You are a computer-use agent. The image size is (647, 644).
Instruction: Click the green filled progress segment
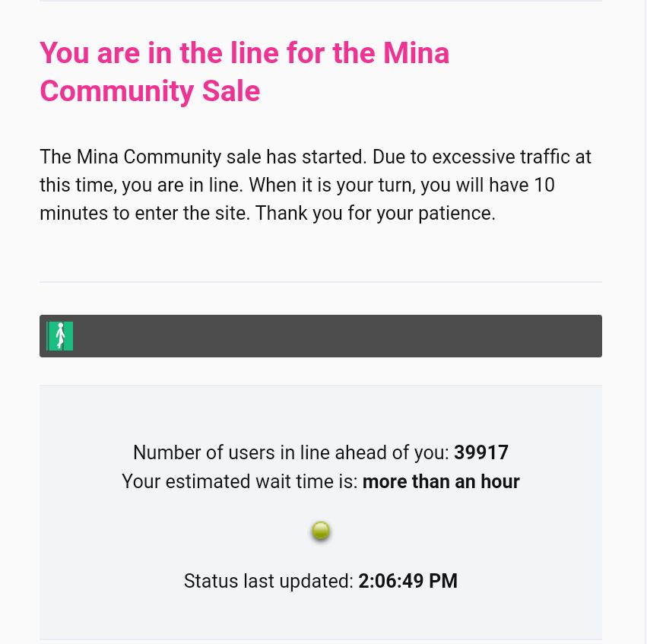(x=60, y=336)
